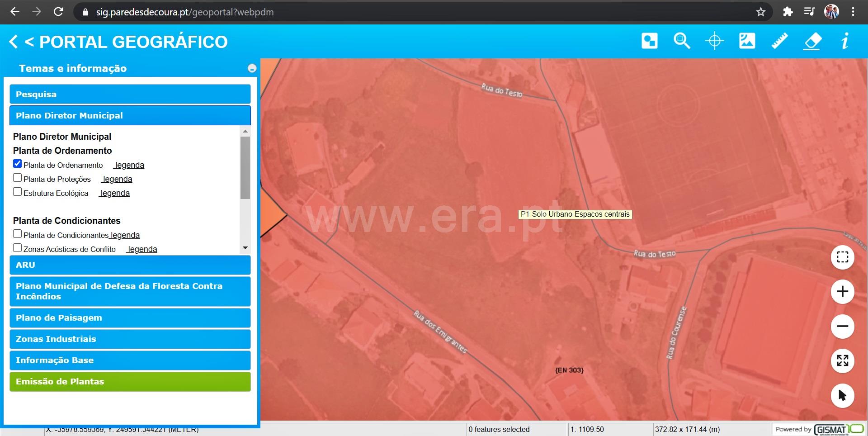
Task: Open the overview map tool icon
Action: tap(649, 41)
